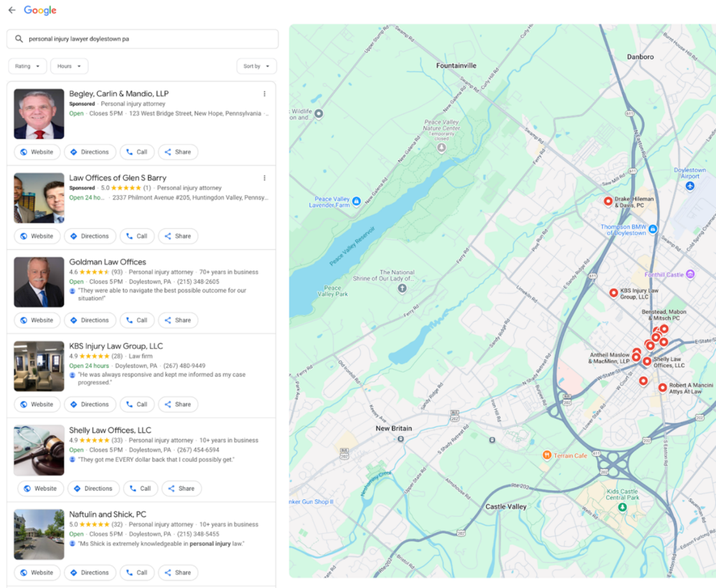Click the Begley, Carlin & Mandio portrait photo

(39, 114)
